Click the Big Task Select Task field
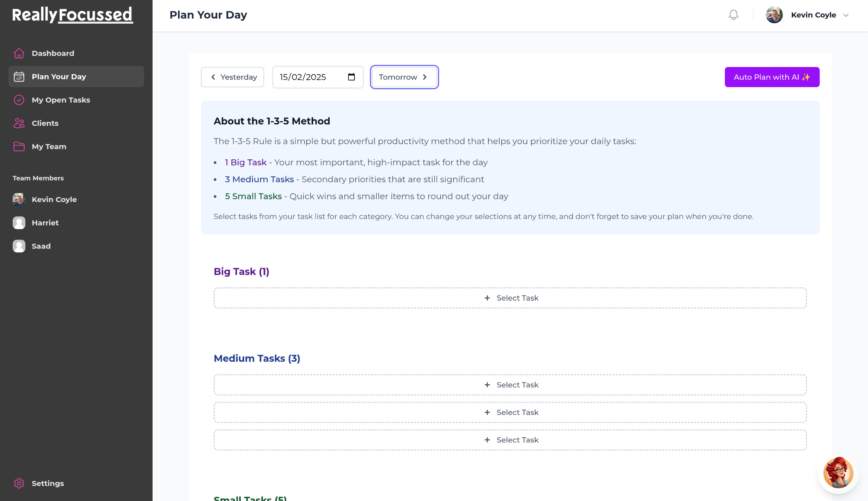The width and height of the screenshot is (868, 501). click(x=510, y=298)
